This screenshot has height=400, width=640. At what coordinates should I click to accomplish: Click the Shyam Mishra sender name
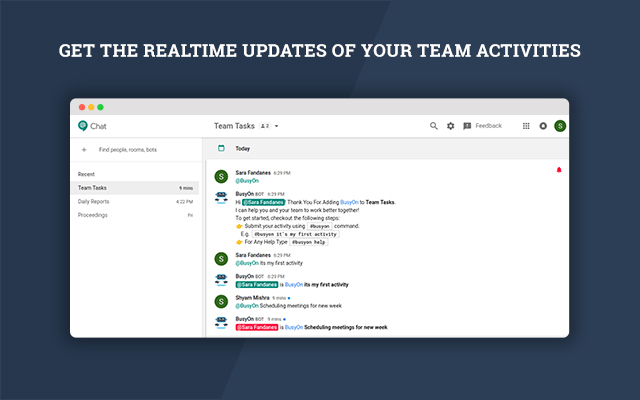[x=252, y=298]
